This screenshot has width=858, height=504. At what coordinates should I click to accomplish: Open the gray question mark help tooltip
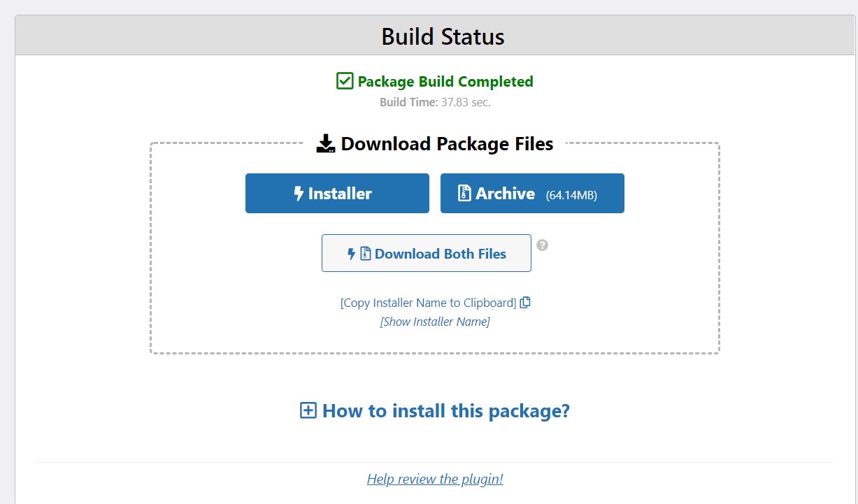coord(542,245)
